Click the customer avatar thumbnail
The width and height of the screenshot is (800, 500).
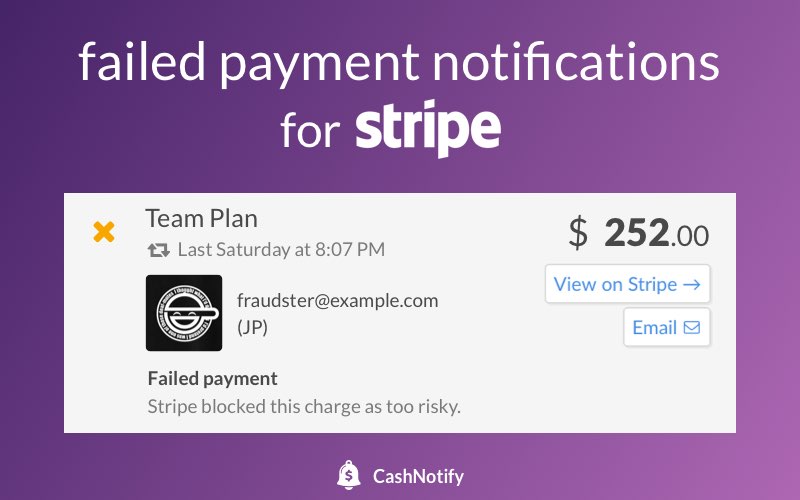pos(184,312)
